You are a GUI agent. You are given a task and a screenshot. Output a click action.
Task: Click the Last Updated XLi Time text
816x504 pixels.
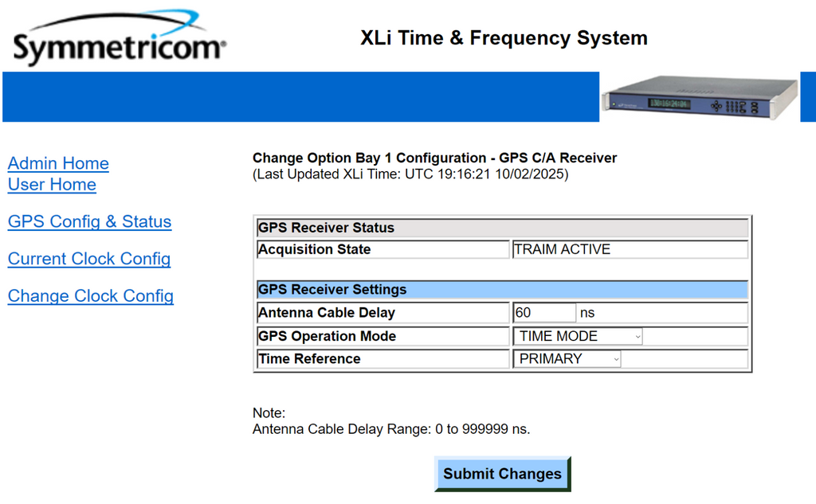point(410,174)
